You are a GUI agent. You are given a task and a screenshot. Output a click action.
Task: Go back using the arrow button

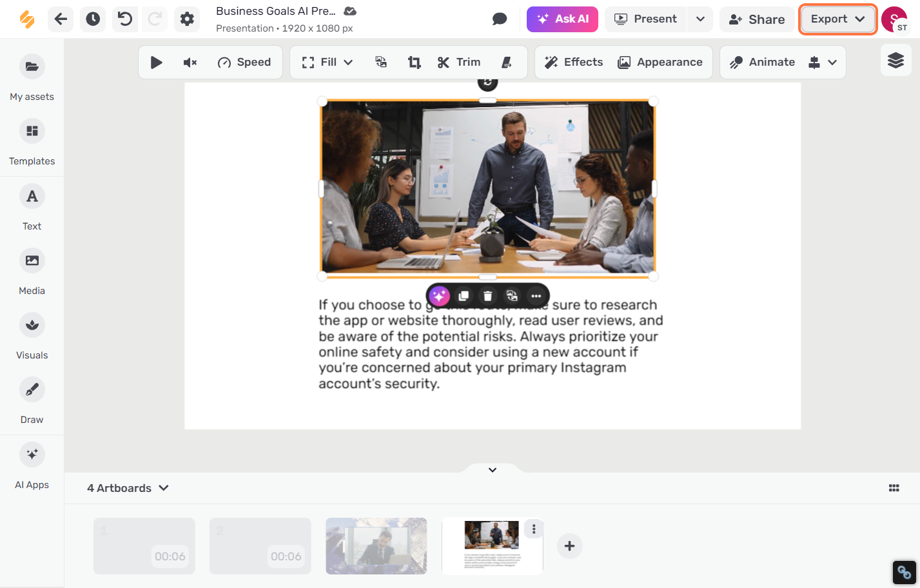[61, 19]
